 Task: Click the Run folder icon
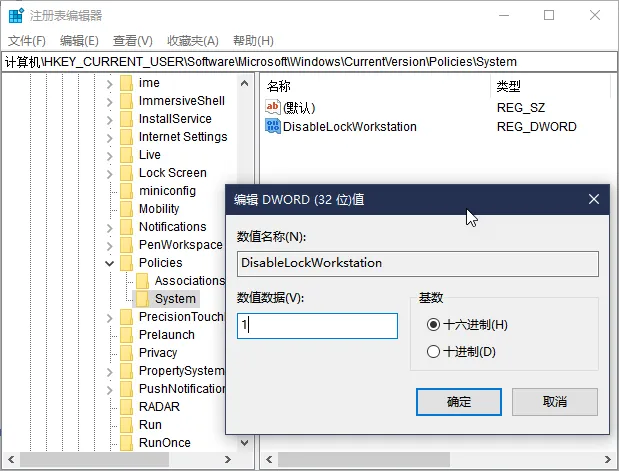126,425
